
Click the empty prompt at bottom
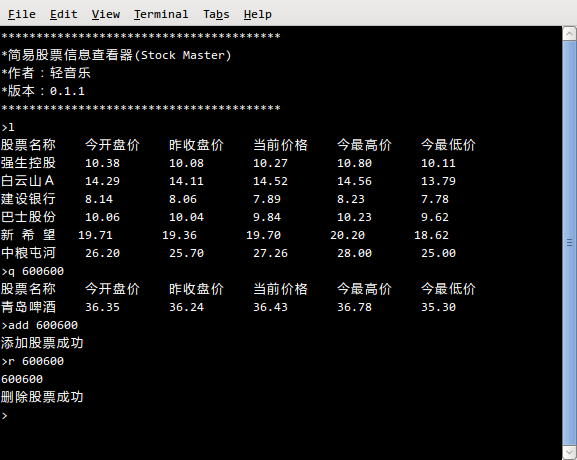click(x=4, y=415)
